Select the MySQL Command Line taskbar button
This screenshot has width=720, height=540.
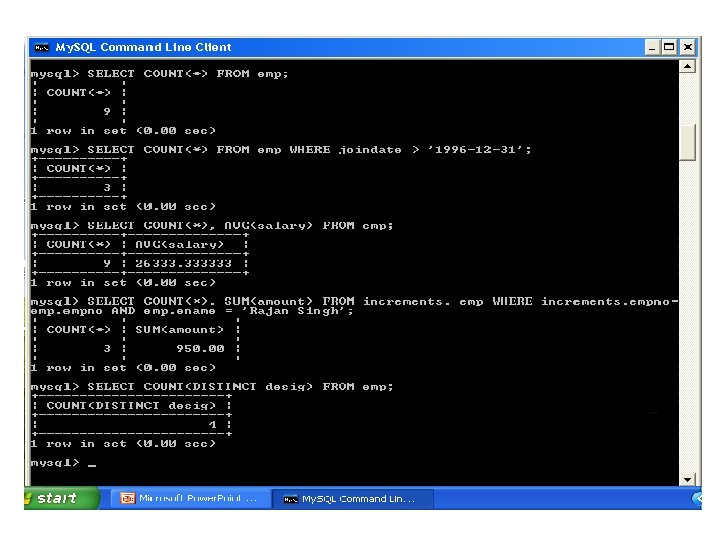tap(353, 499)
